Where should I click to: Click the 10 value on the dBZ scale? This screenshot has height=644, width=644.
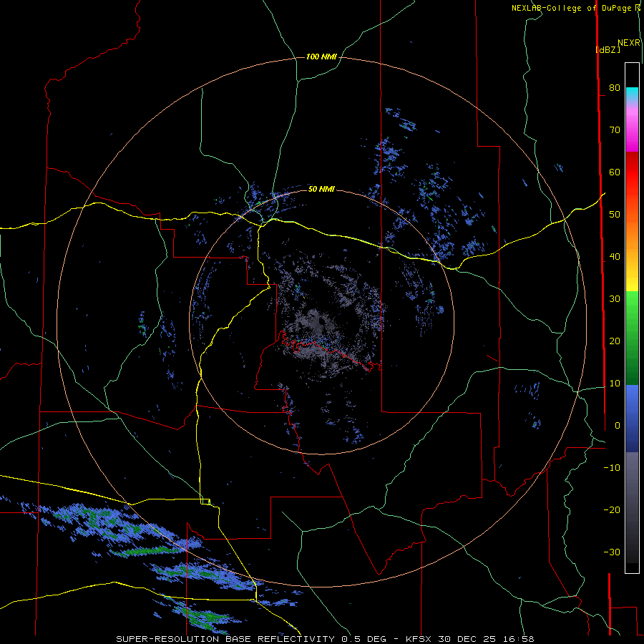click(x=615, y=384)
